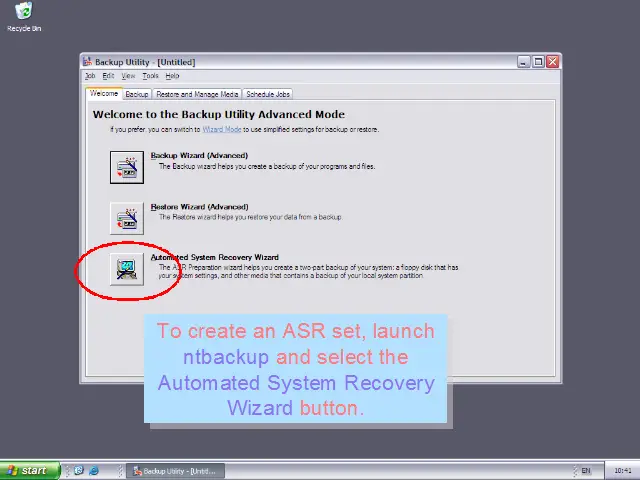
Task: Open the Edit menu
Action: click(x=108, y=76)
